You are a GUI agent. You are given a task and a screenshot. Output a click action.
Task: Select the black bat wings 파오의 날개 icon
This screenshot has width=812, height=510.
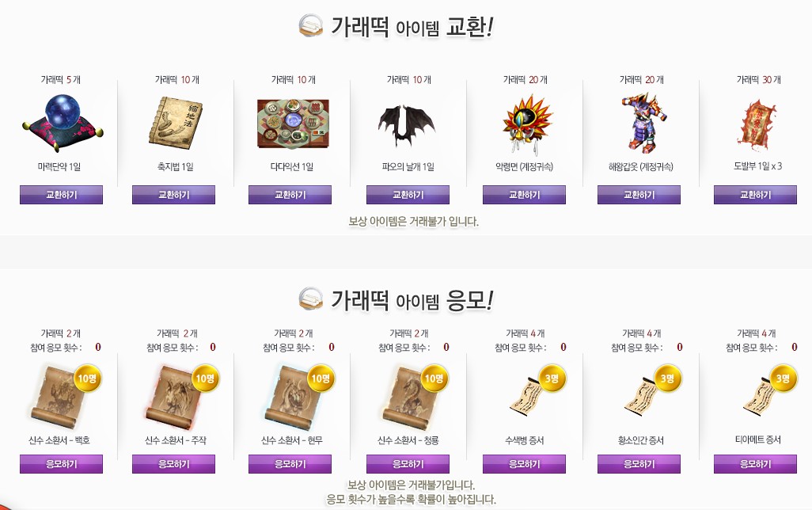pos(407,125)
